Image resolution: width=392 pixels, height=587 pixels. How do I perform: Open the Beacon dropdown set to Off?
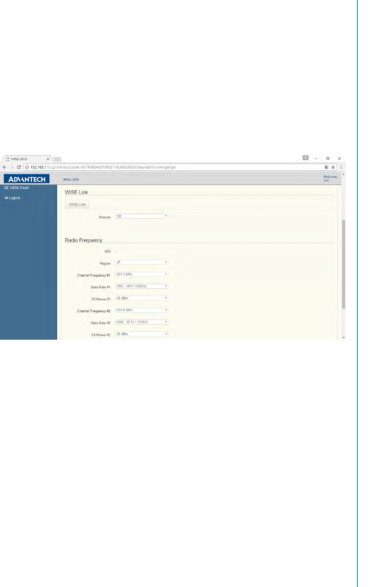point(142,216)
